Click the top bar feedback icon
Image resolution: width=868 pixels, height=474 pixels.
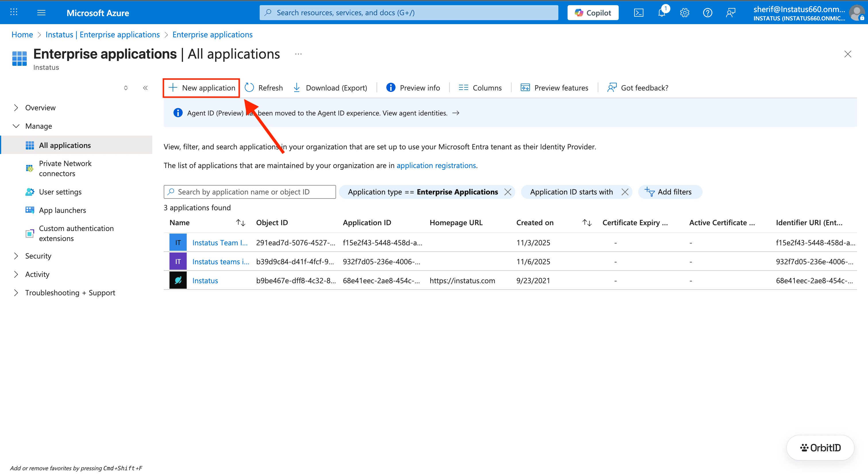click(x=730, y=13)
